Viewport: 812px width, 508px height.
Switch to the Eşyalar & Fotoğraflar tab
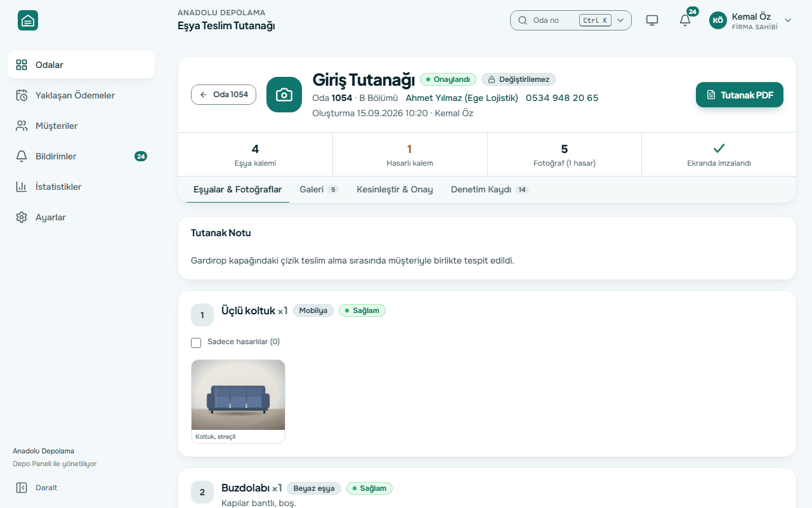point(238,189)
